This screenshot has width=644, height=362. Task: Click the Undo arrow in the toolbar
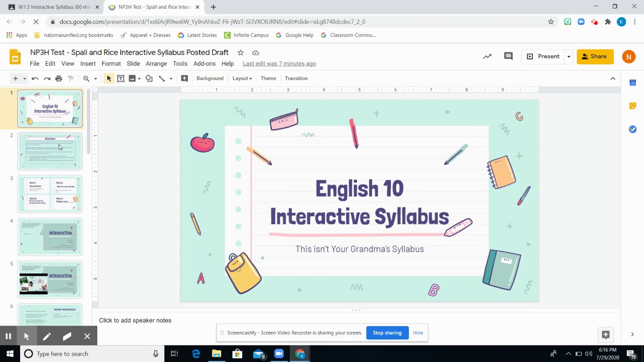[35, 78]
